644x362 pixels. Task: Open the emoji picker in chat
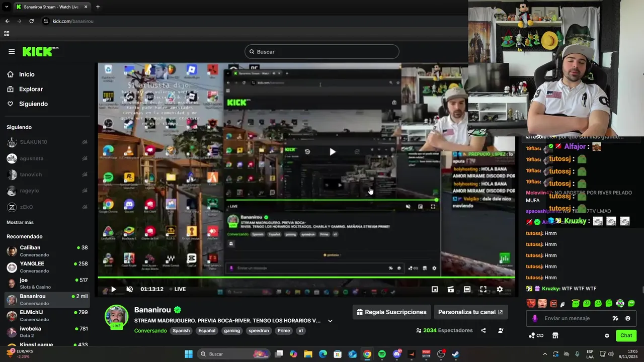point(628,318)
